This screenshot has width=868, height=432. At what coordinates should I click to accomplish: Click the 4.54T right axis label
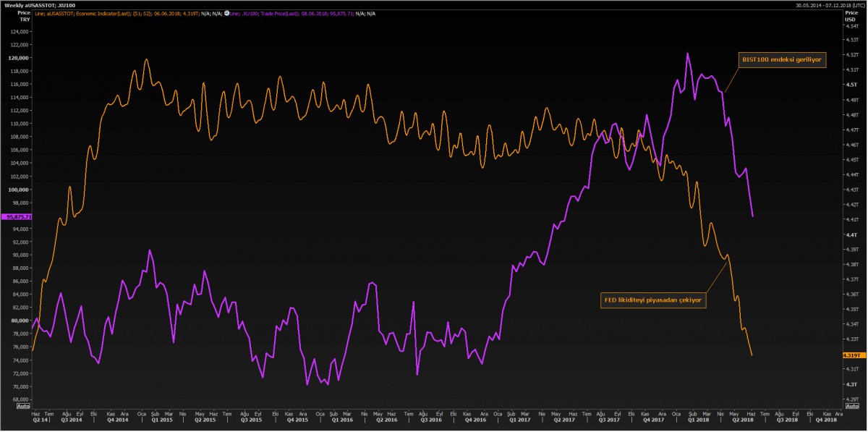pos(851,25)
